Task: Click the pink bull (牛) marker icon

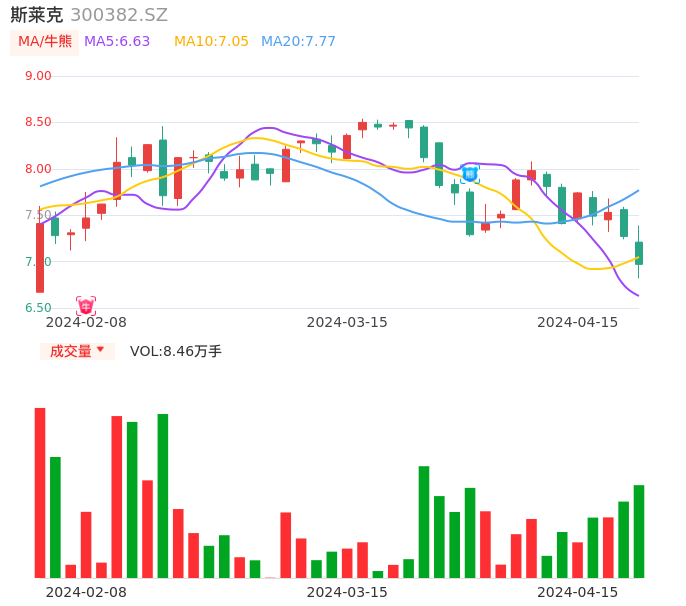Action: (86, 305)
